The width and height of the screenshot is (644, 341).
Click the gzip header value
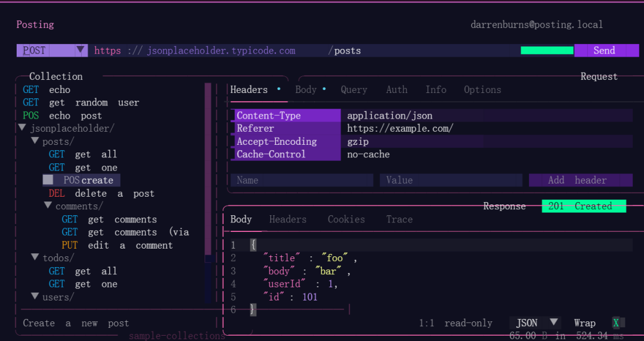point(358,141)
